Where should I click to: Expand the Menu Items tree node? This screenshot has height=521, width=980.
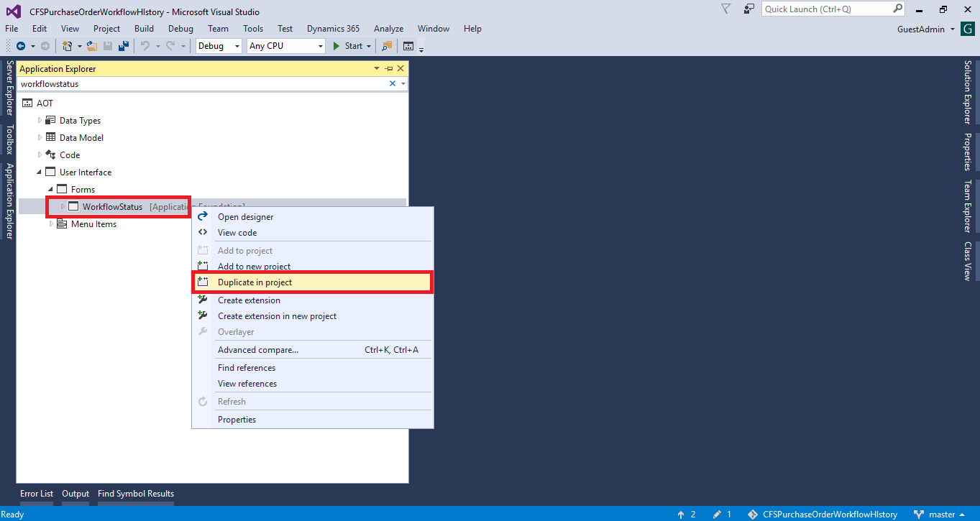click(52, 223)
